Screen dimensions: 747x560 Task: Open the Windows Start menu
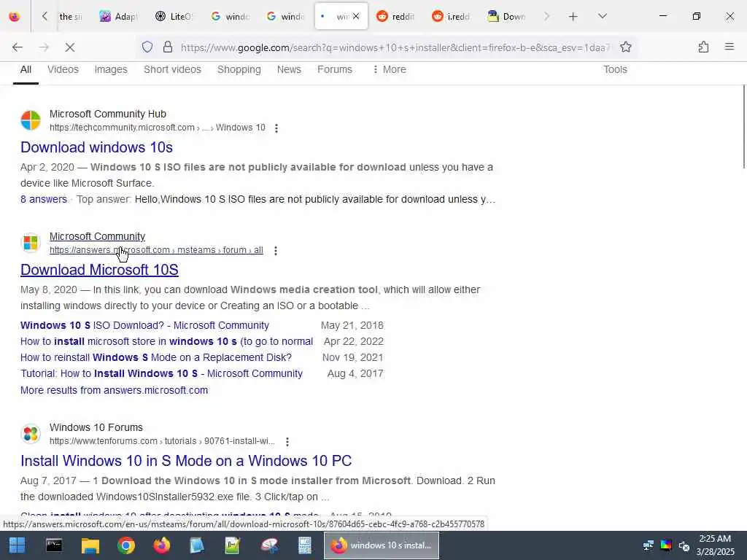tap(18, 545)
